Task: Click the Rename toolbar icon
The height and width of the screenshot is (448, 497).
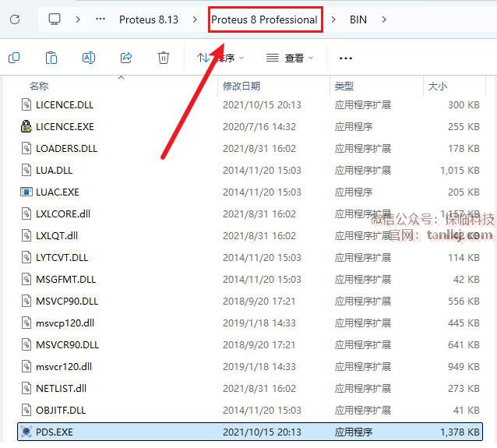Action: (89, 58)
